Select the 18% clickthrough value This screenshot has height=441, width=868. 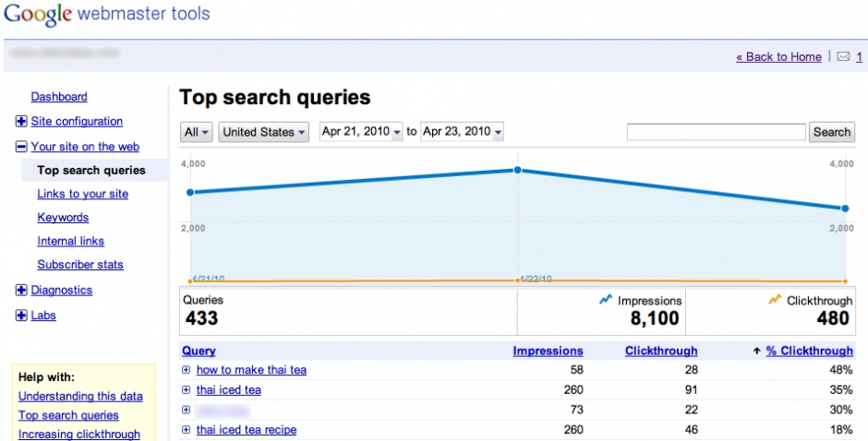841,429
